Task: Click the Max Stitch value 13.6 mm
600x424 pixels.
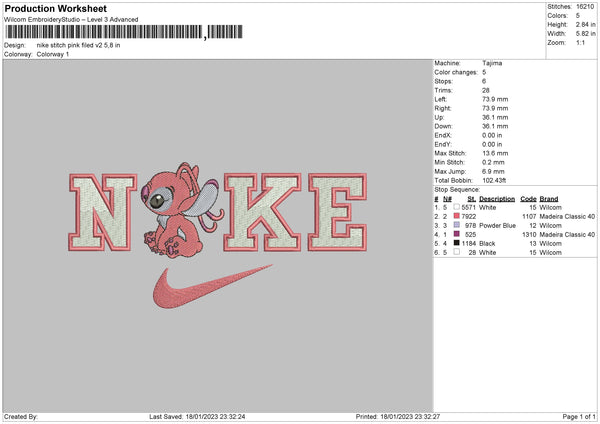Action: tap(495, 153)
